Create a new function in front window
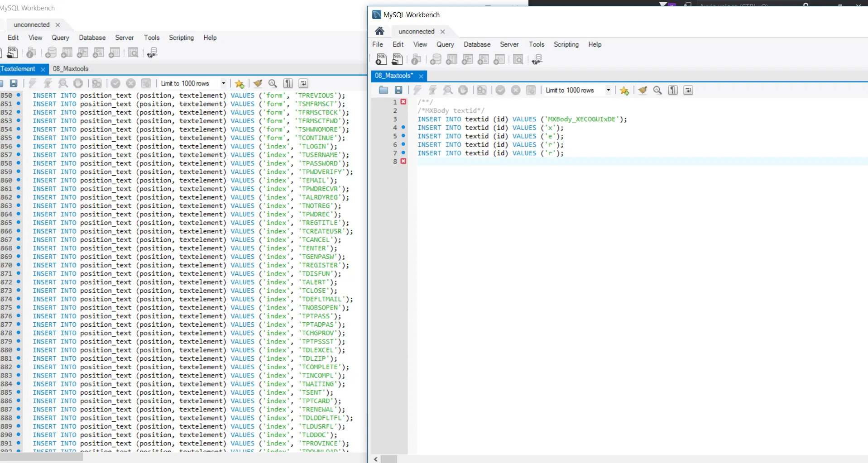868x463 pixels. click(x=499, y=59)
